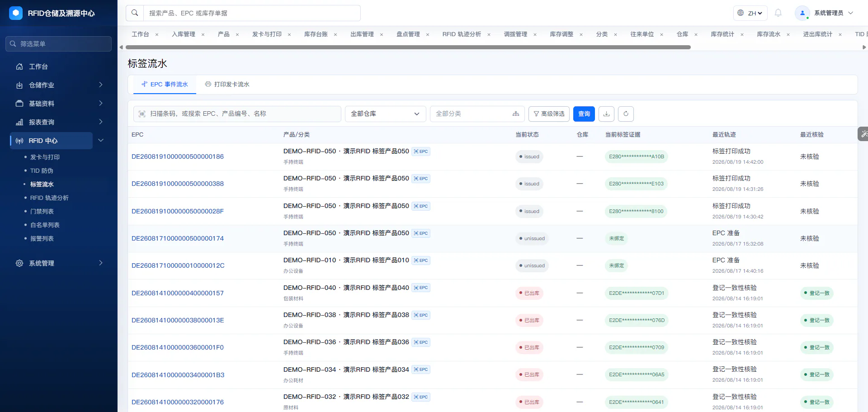
Task: Switch to the 盘点管理 page tab
Action: coord(408,34)
